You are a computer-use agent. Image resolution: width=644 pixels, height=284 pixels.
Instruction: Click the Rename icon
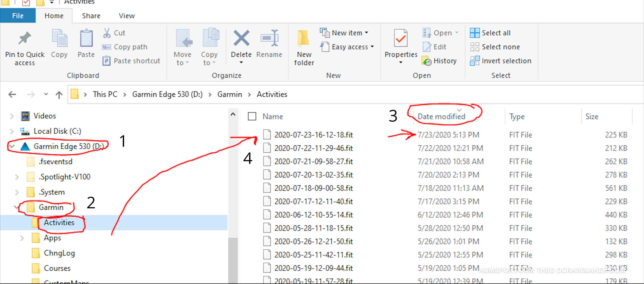(269, 38)
